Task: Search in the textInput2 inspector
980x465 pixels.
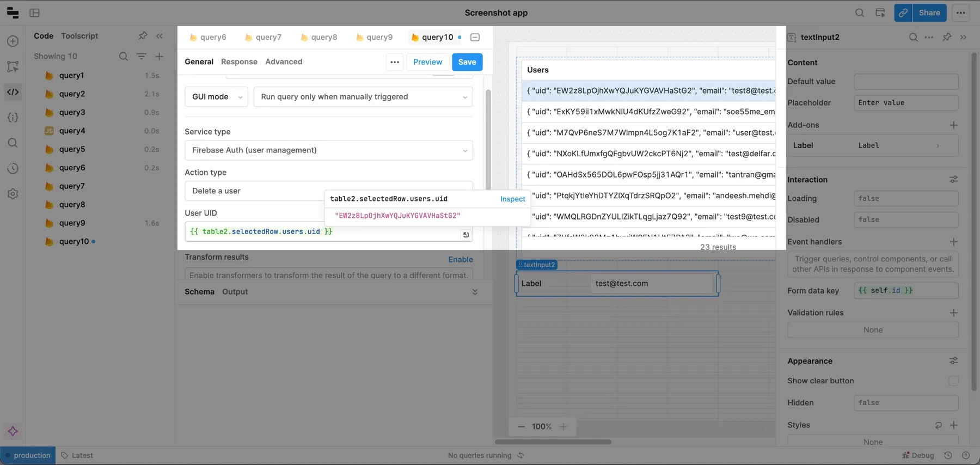Action: [x=914, y=37]
